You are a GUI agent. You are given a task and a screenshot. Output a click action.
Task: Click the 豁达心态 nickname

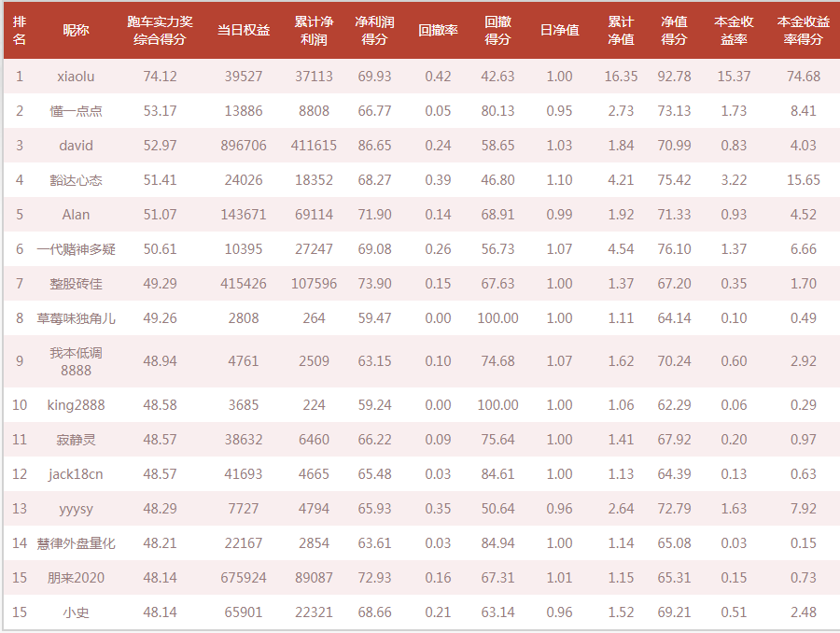[76, 180]
